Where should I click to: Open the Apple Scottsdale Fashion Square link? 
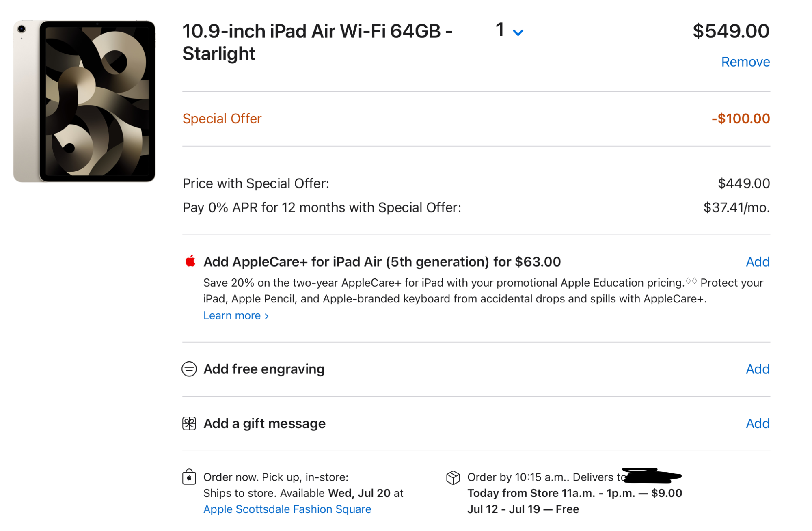click(x=287, y=509)
